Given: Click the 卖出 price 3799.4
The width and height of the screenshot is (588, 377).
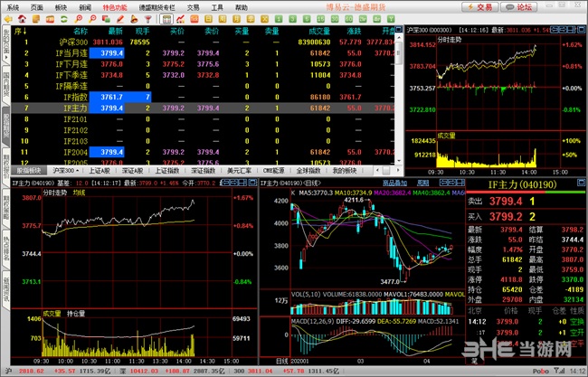Looking at the screenshot, I should 505,202.
